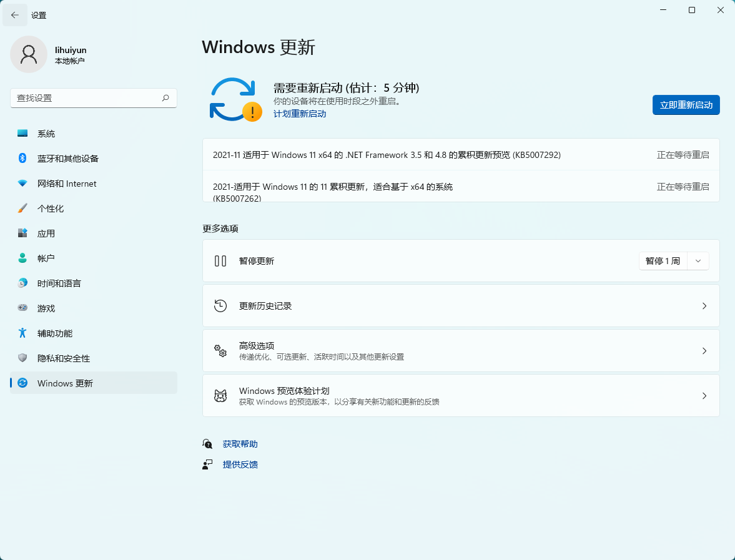Click the 帐户 person icon
The width and height of the screenshot is (735, 560).
[x=22, y=258]
